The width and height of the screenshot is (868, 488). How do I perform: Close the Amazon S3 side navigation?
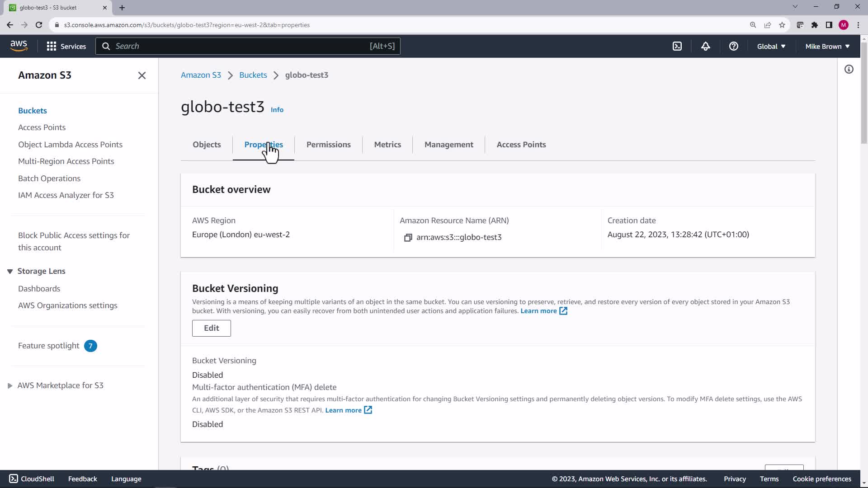point(142,75)
